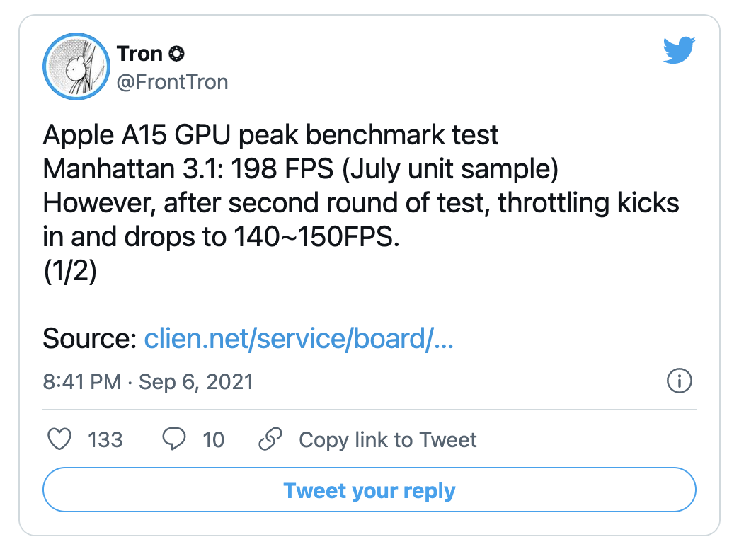Click the Sep 6, 2021 date
Viewport: 756px width, 549px height.
pyautogui.click(x=196, y=382)
